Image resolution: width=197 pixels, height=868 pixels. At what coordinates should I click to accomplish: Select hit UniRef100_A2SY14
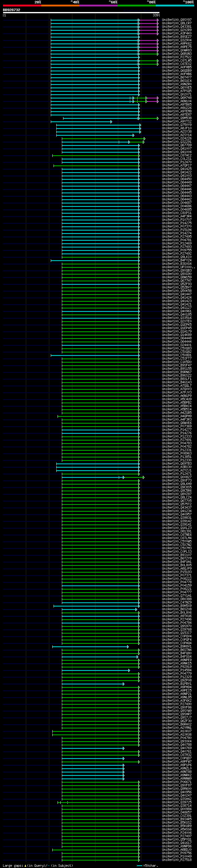coord(177,135)
